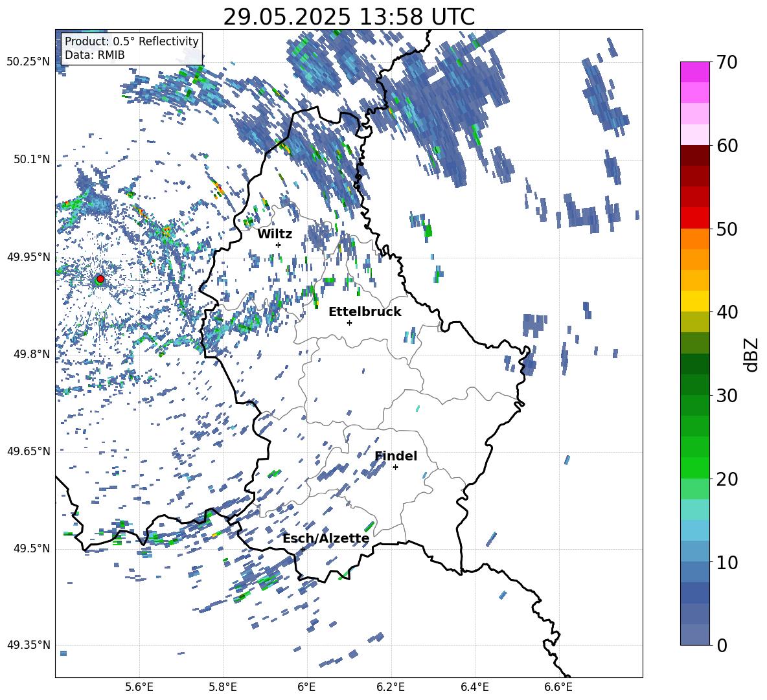Click the bright red colorbar swatch just above 50
Screen dimensions: 767x700
tap(694, 218)
